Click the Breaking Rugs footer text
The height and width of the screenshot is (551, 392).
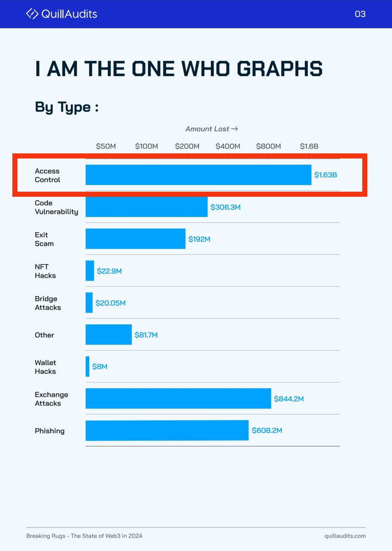pyautogui.click(x=87, y=536)
